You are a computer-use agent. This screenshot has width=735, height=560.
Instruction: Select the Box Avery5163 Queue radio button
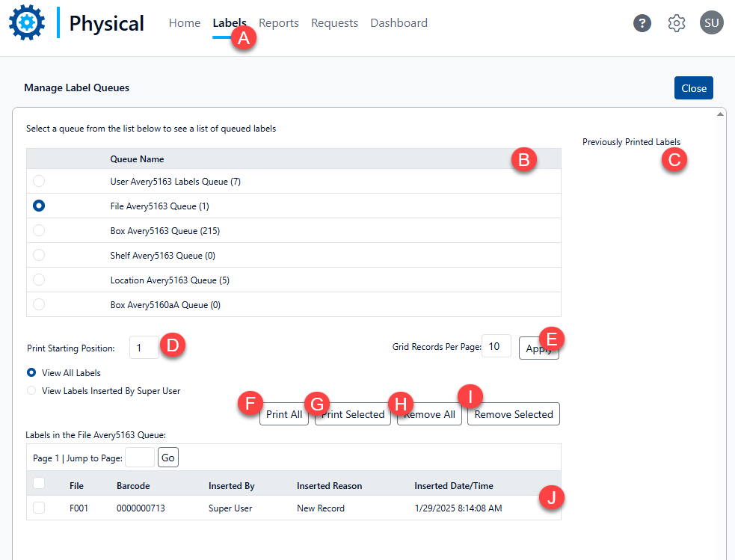39,230
